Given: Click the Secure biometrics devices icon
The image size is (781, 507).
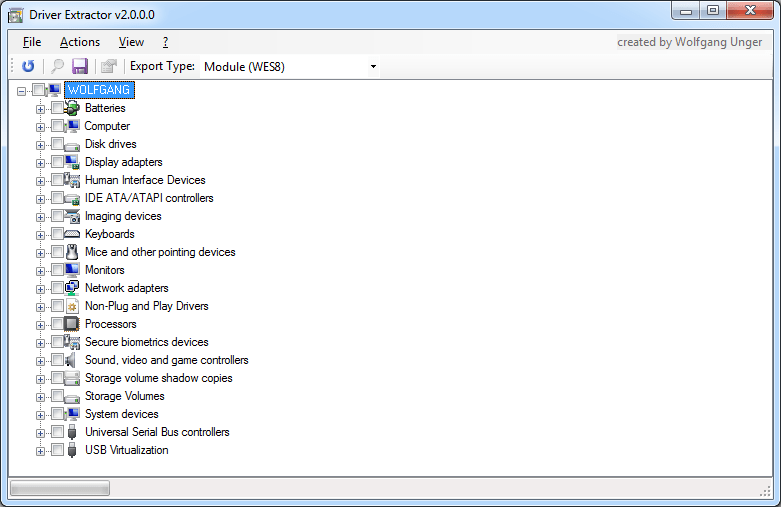Looking at the screenshot, I should (x=72, y=342).
